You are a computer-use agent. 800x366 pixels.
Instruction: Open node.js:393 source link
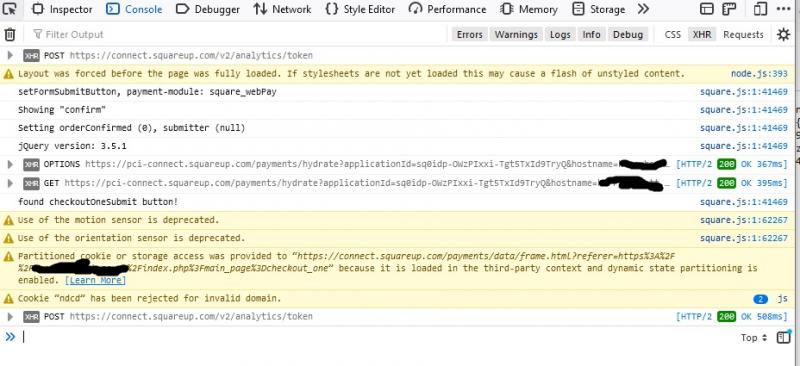click(759, 74)
